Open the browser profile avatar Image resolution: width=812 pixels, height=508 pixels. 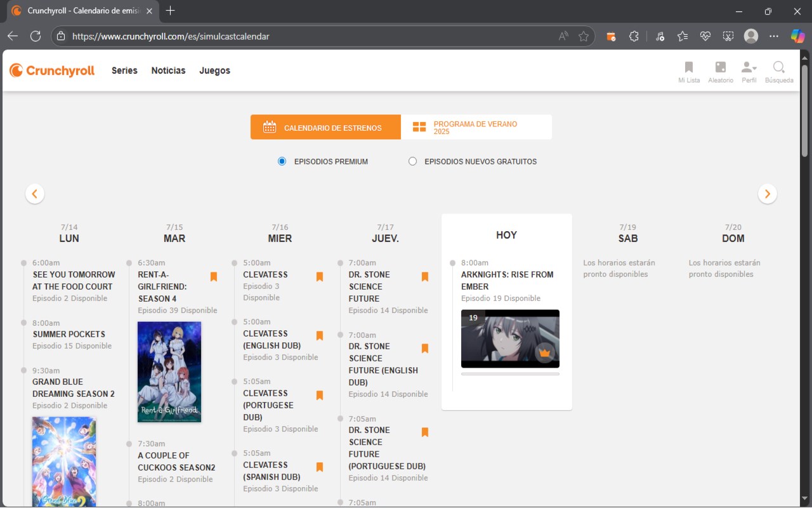point(751,36)
